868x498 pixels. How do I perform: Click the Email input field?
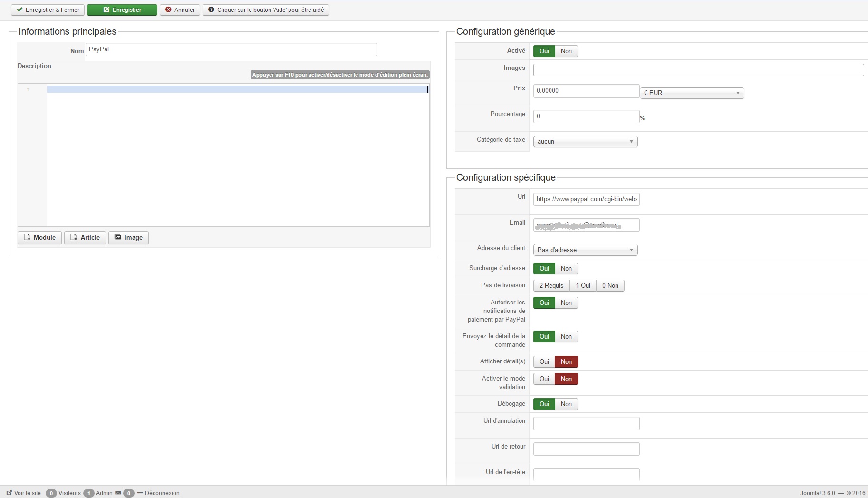(x=586, y=225)
